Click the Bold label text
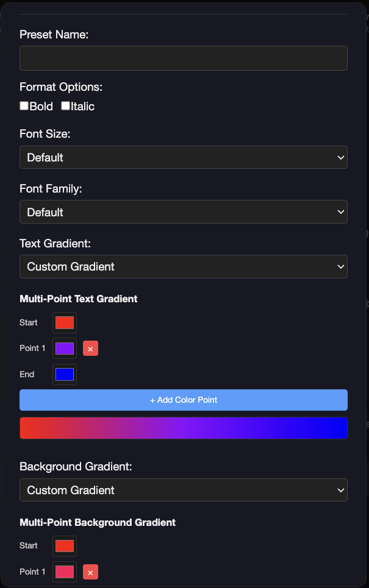 tap(41, 107)
